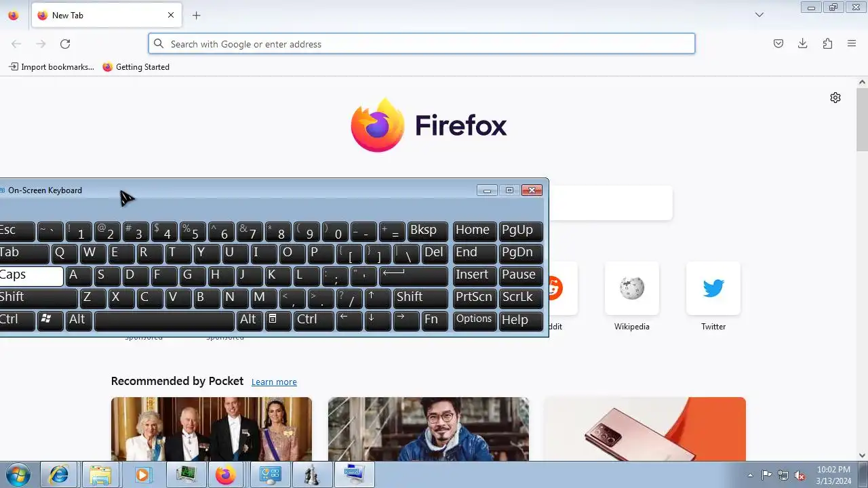Open Getting Started bookmark
Image resolution: width=868 pixels, height=488 pixels.
click(136, 67)
